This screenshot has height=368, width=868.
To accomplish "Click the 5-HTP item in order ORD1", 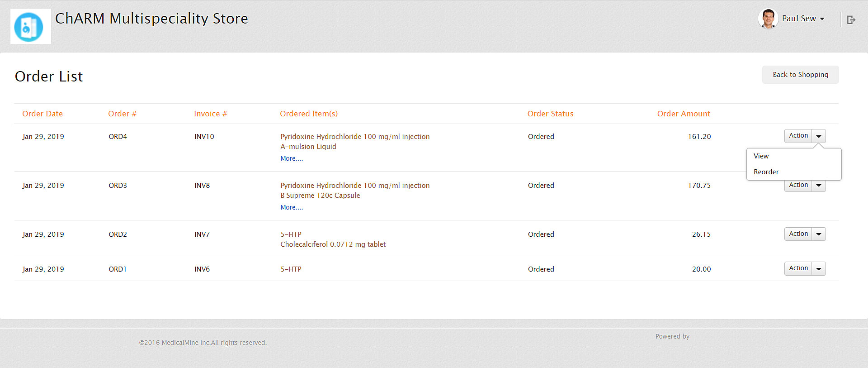I will pyautogui.click(x=291, y=269).
